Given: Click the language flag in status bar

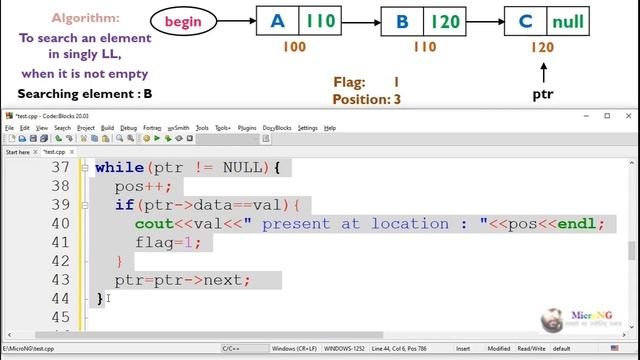Looking at the screenshot, I should 614,348.
